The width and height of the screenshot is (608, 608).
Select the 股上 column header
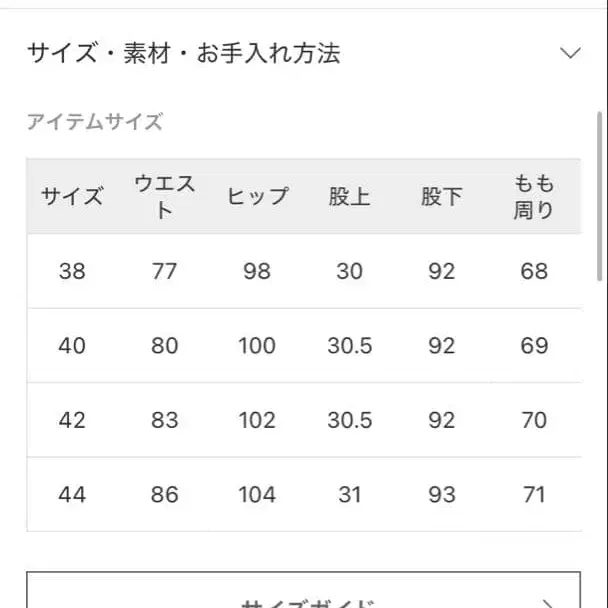(x=349, y=196)
